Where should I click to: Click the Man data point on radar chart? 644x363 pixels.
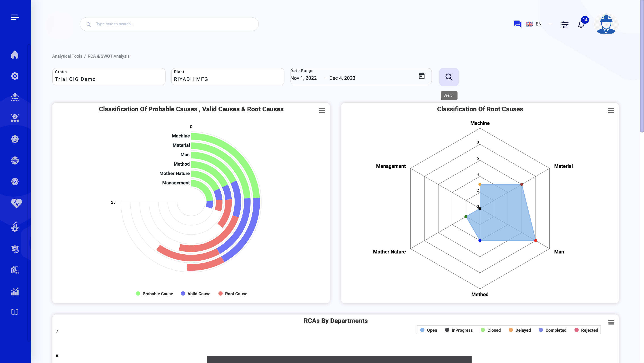536,241
